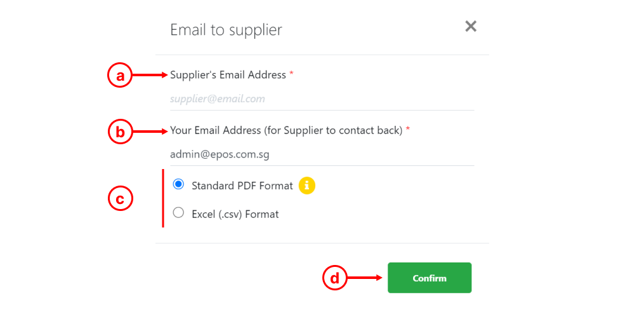
Task: Focus the supplier@email.com input field
Action: tap(322, 99)
